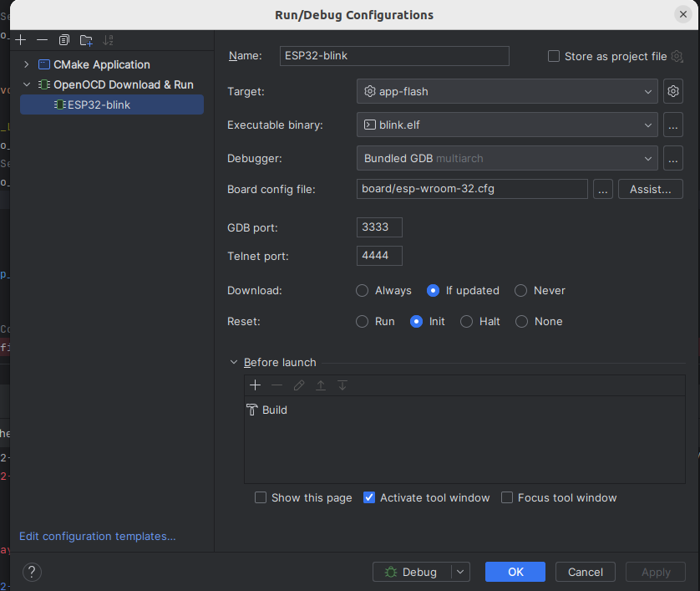The height and width of the screenshot is (591, 700).
Task: Click the Apply button
Action: (656, 572)
